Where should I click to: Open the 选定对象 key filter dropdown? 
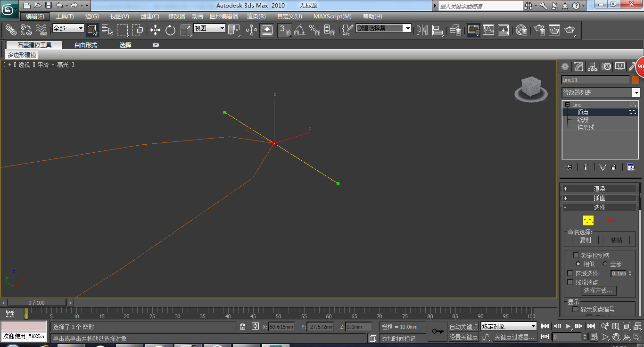[509, 326]
